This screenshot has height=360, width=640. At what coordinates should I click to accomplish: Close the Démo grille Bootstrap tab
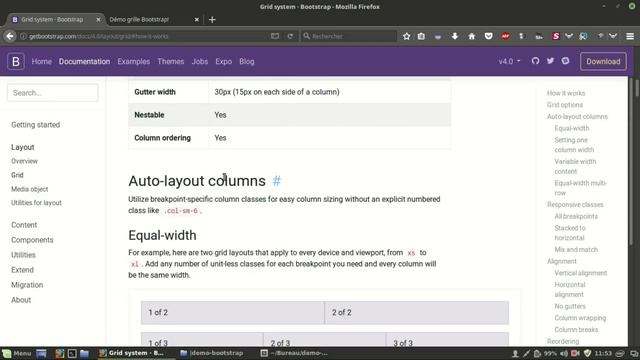[x=197, y=20]
